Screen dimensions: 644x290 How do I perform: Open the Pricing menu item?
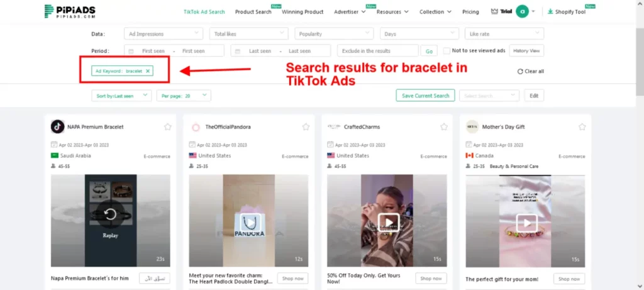click(x=470, y=12)
